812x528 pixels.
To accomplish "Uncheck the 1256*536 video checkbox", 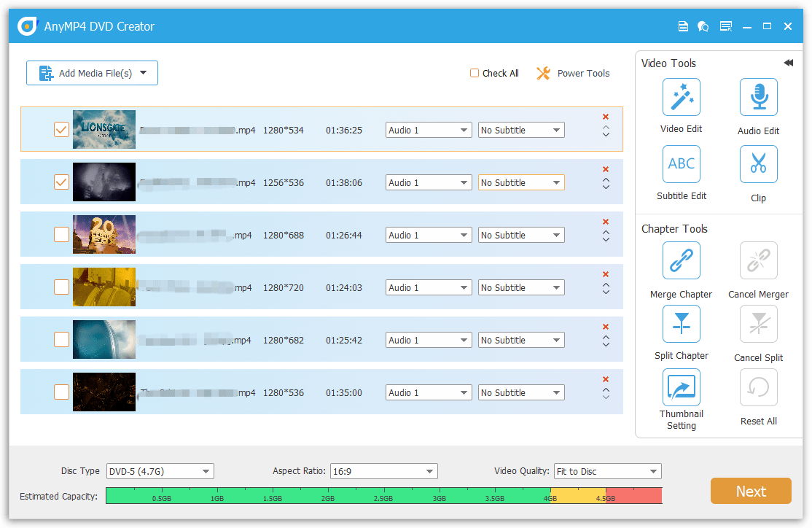I will [61, 182].
